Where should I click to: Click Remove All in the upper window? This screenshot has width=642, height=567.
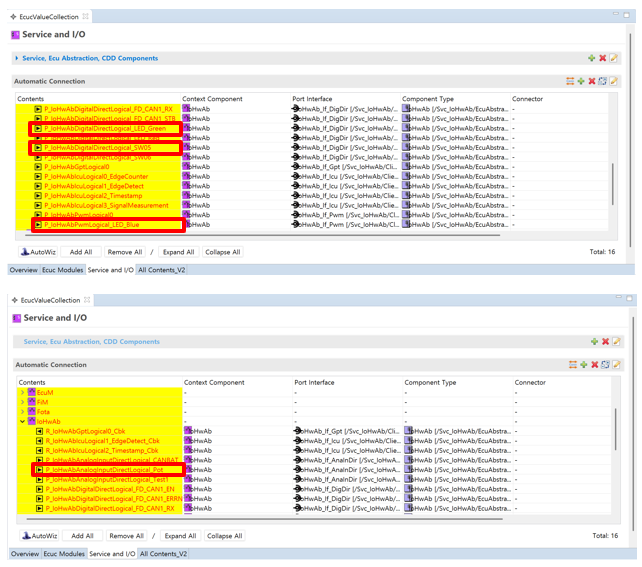pos(125,252)
